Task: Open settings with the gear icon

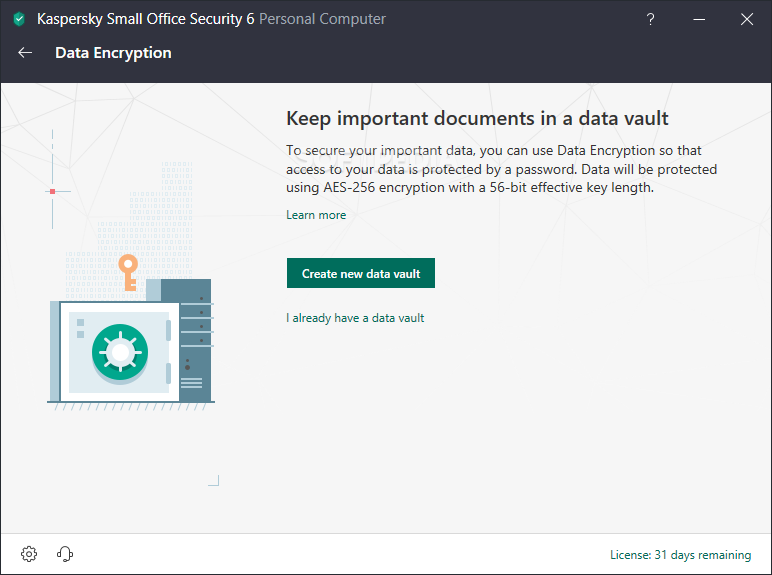Action: pos(29,554)
